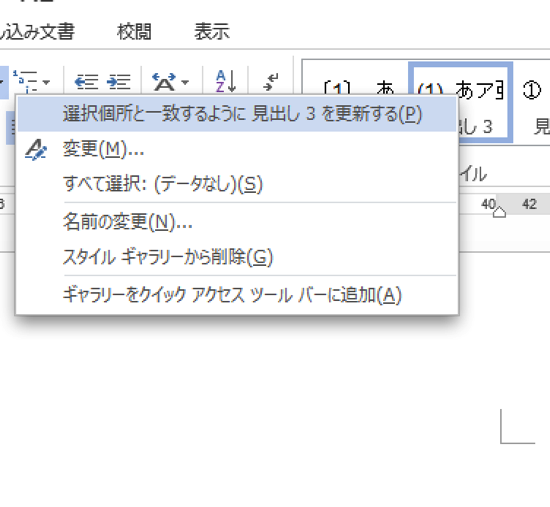Click the ruler right indent marker
Viewport: 550px width, 507px height.
[499, 212]
